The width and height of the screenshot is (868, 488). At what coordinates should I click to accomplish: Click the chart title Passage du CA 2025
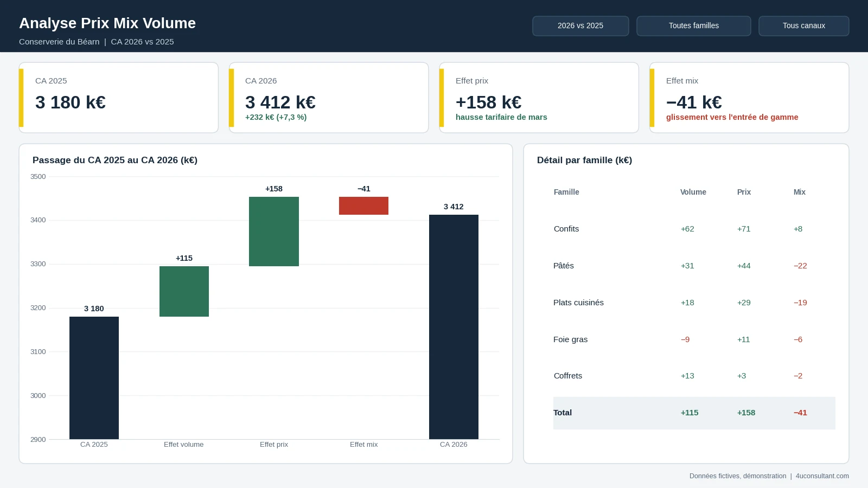(115, 160)
